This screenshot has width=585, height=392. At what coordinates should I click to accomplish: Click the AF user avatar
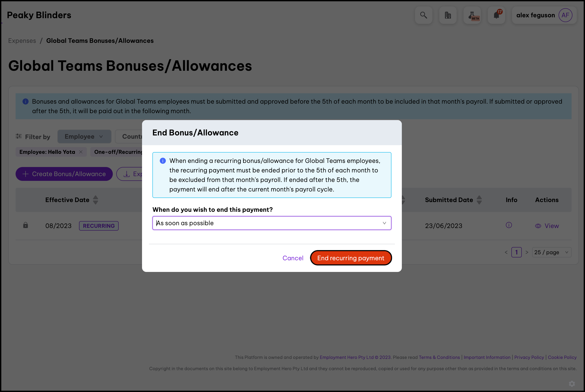(x=565, y=15)
